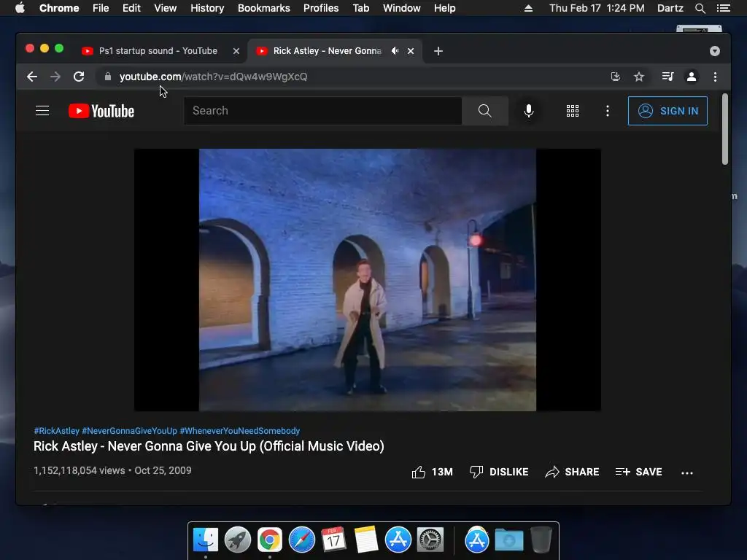Screen dimensions: 747x560
Task: Close the Ps1 startup sound tab
Action: click(236, 51)
